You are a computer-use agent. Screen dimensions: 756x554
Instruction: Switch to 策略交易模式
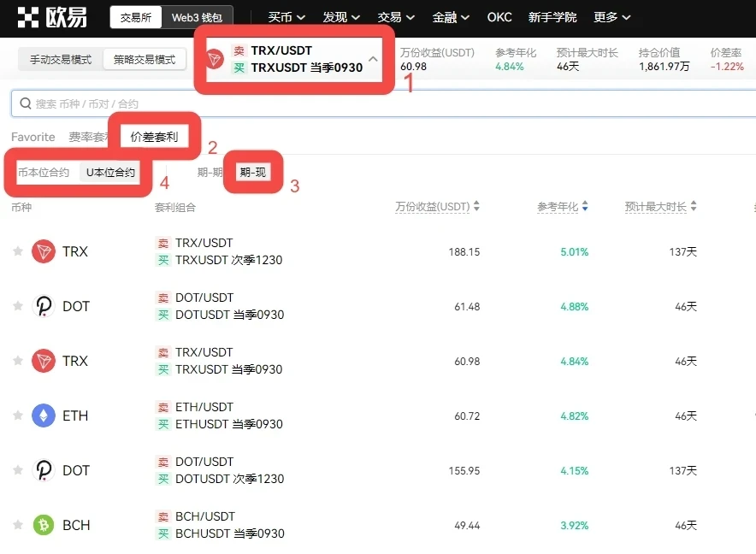145,60
